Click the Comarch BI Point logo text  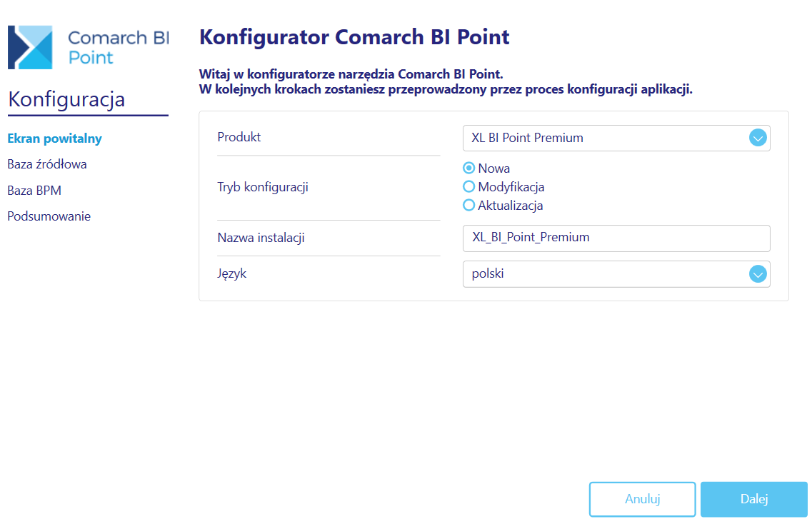(119, 47)
